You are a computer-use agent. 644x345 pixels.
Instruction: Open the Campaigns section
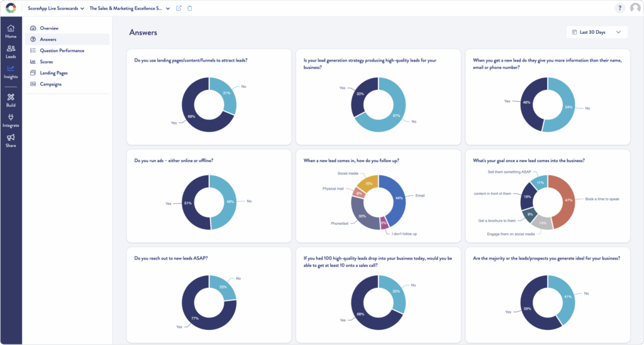[50, 84]
